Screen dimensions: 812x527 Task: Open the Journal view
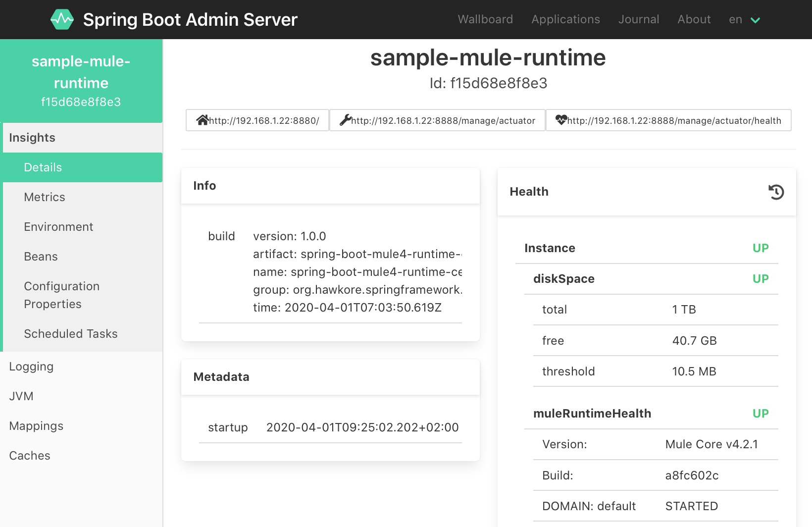pyautogui.click(x=639, y=19)
